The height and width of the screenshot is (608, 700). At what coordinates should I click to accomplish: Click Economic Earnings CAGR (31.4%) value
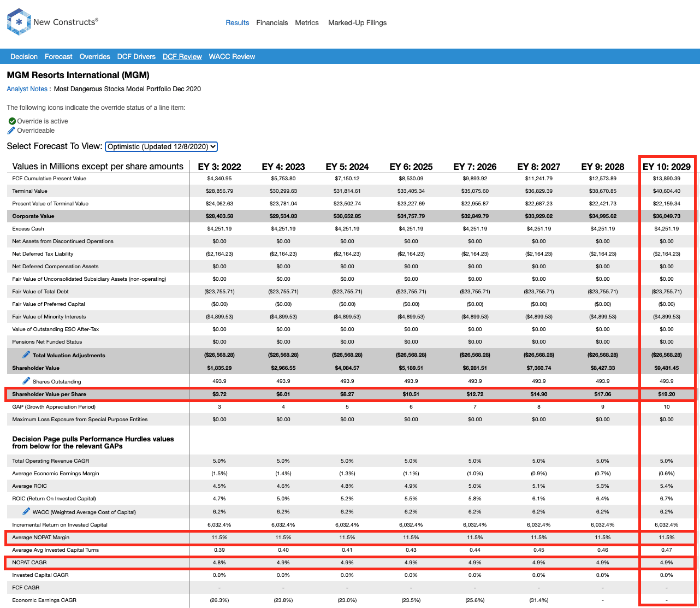539,600
